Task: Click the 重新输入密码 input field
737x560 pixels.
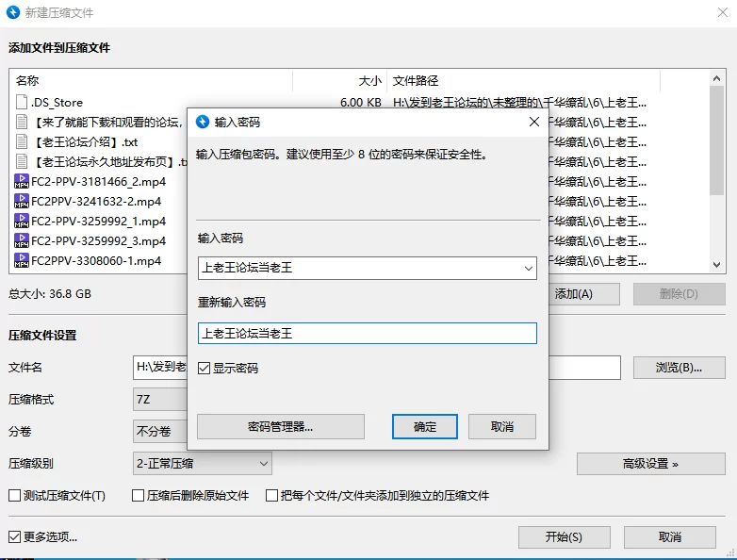Action: (x=368, y=334)
